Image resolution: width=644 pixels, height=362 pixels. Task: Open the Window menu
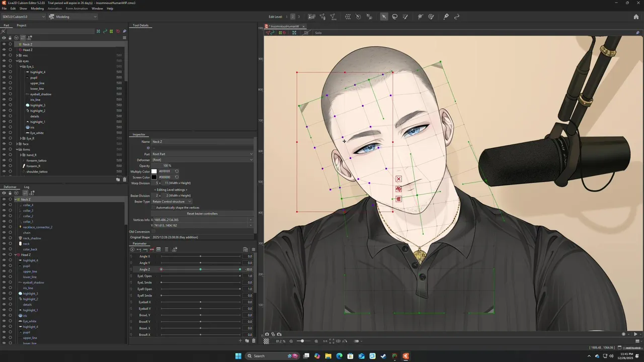tap(97, 9)
